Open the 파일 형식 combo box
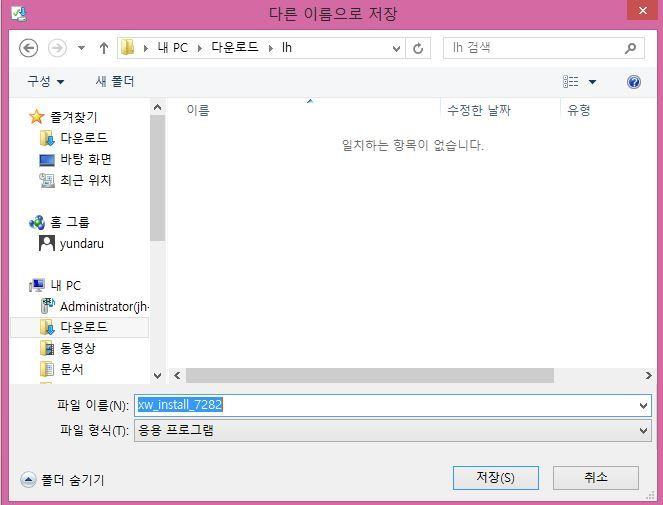 pyautogui.click(x=393, y=431)
